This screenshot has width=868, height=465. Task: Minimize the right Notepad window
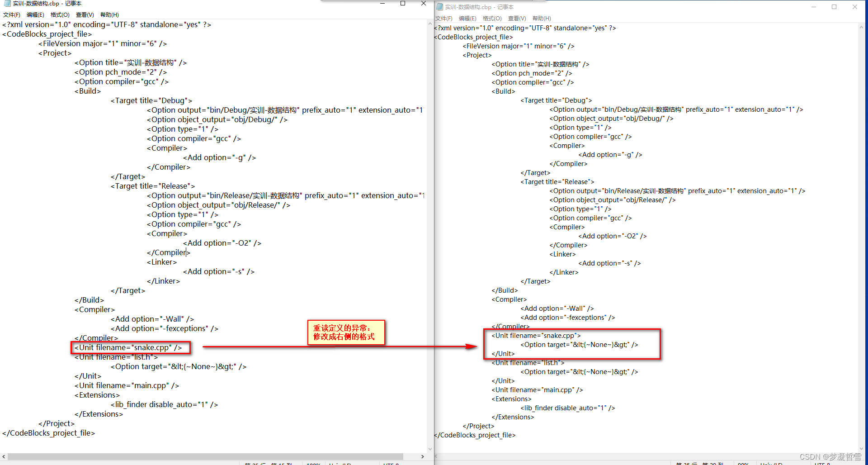pyautogui.click(x=814, y=7)
